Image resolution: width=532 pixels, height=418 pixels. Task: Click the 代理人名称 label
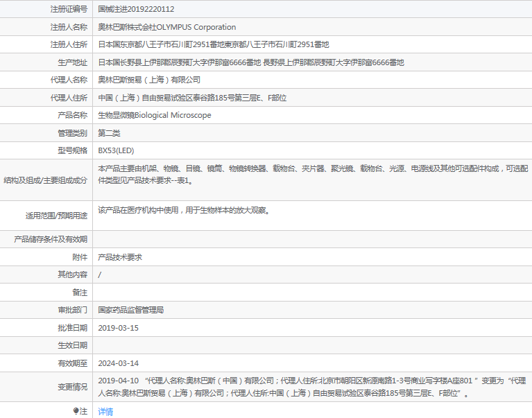(69, 80)
